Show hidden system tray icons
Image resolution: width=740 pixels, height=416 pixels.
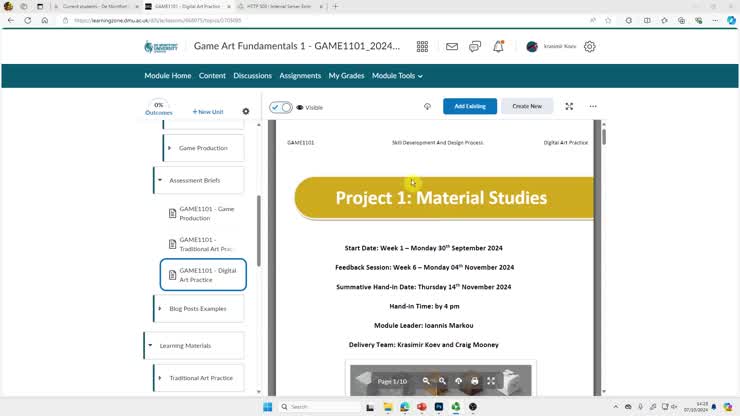[615, 407]
